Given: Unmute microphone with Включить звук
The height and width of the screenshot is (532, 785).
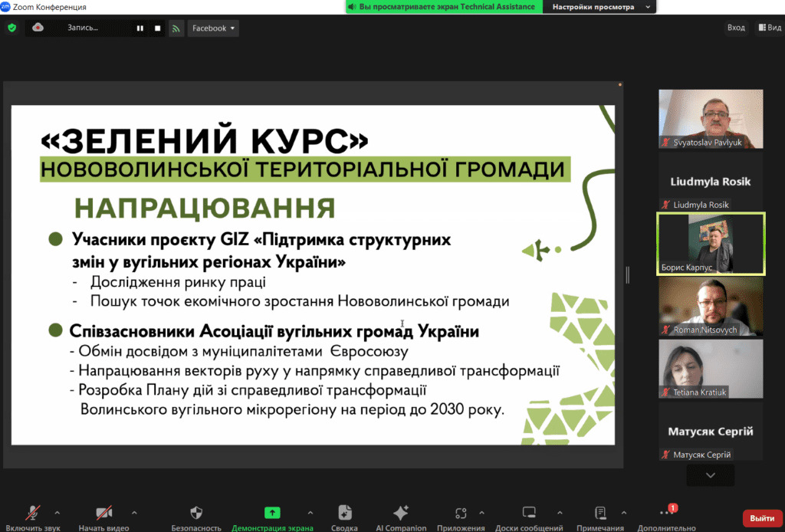Looking at the screenshot, I should tap(33, 513).
